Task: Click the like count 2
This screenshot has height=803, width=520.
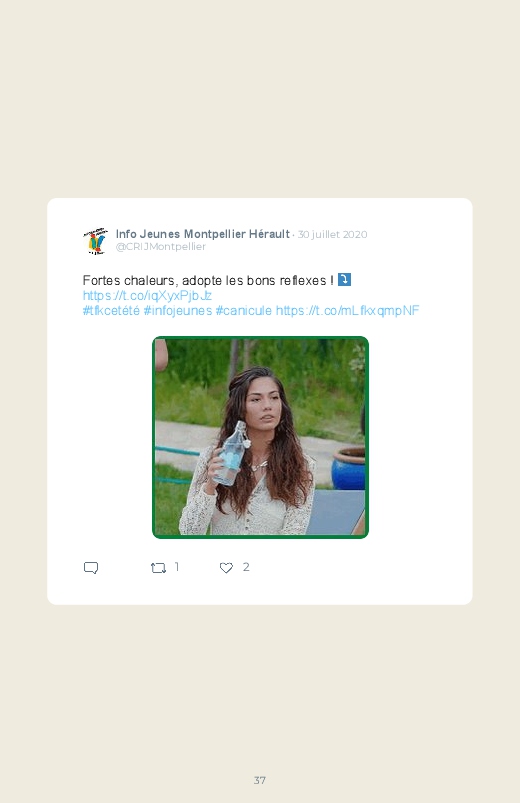Action: (x=246, y=567)
